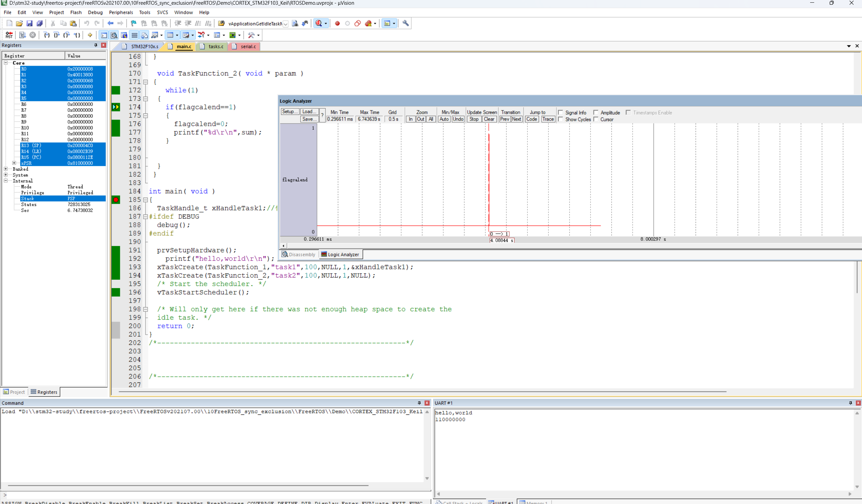Click the Run program icon

(x=23, y=35)
